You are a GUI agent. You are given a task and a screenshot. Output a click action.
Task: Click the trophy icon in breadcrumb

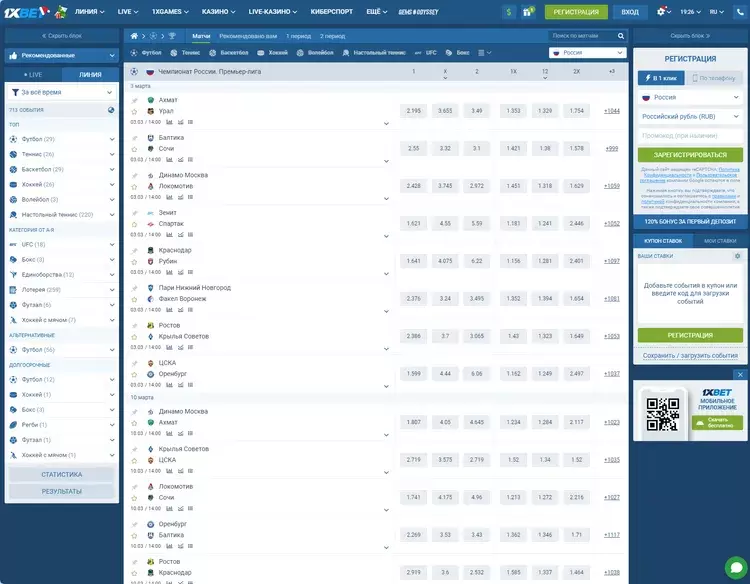[172, 36]
